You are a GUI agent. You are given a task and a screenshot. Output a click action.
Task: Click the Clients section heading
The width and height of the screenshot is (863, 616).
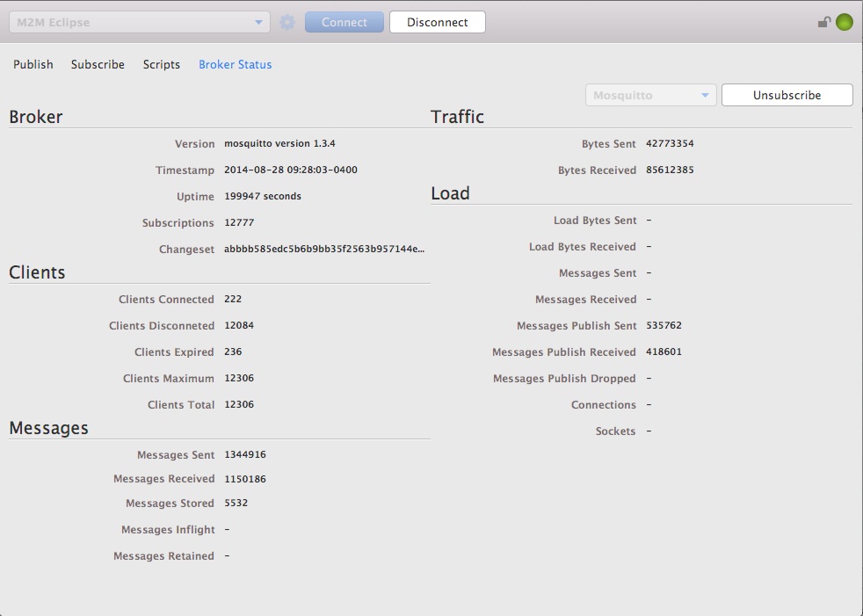(37, 272)
